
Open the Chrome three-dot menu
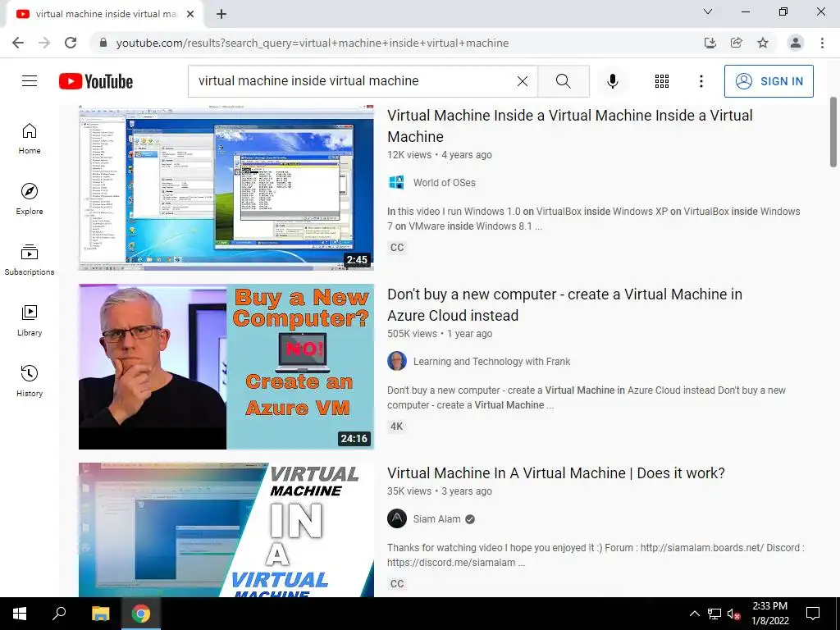(822, 43)
